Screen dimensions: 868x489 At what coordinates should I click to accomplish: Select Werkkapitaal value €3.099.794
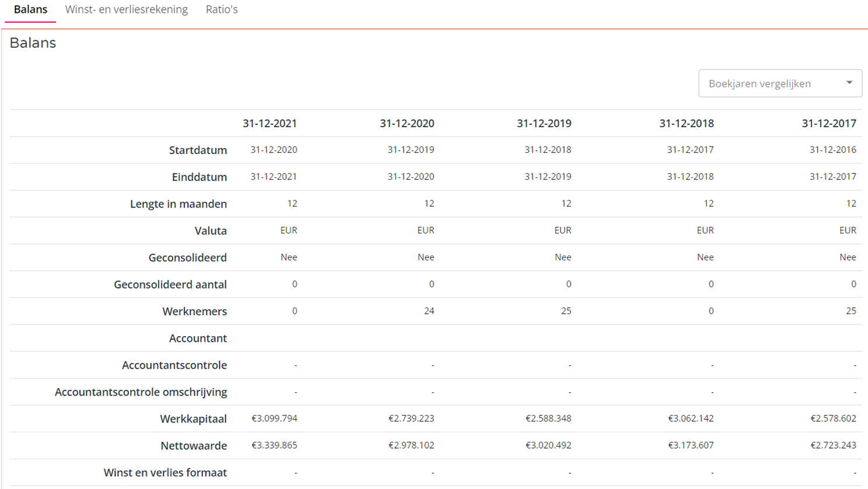[x=274, y=418]
